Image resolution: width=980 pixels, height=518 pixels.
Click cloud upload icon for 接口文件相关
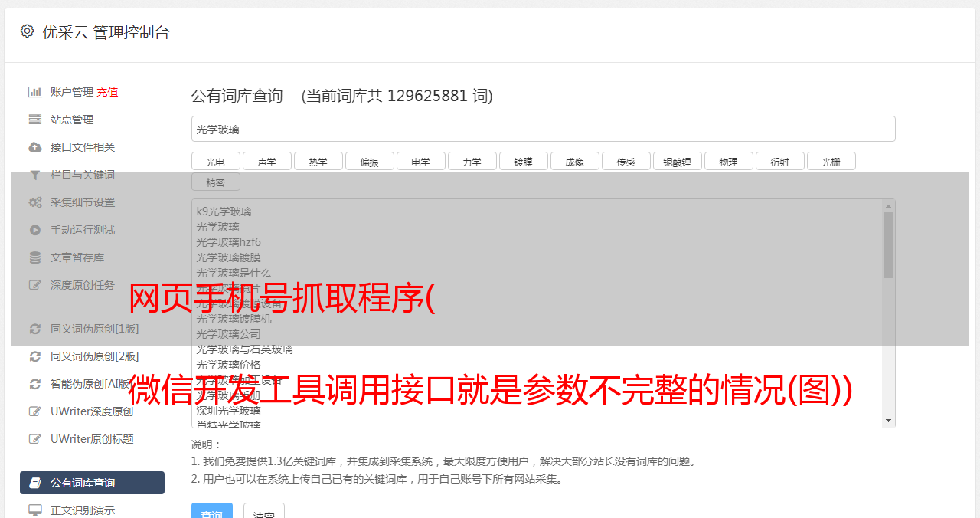[x=34, y=147]
